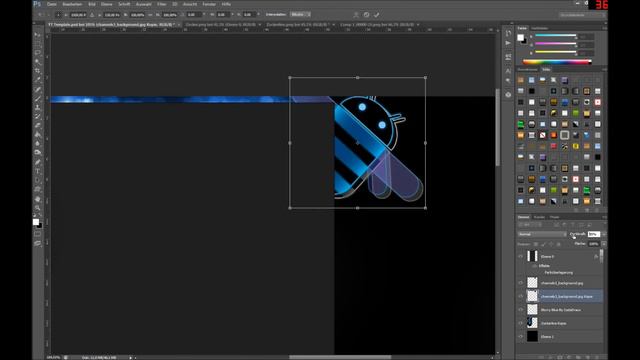This screenshot has width=640, height=360.
Task: Open the collapsed History panel icon
Action: (508, 33)
